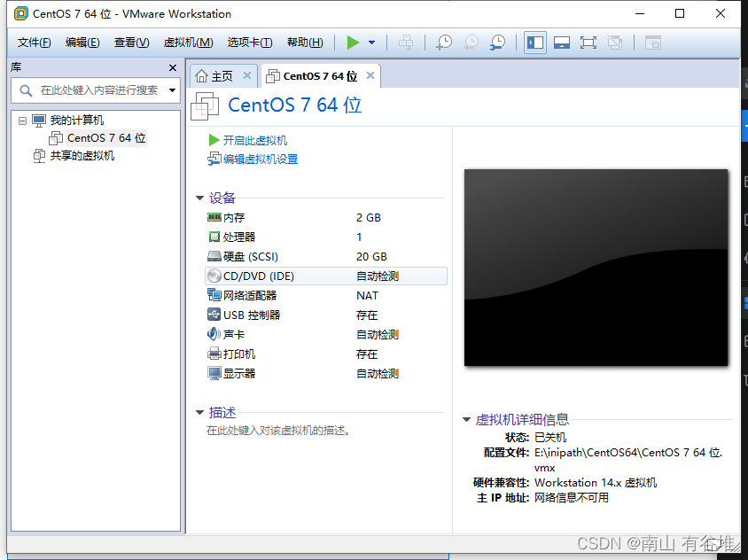Click the 已关机 status text
748x560 pixels.
[550, 438]
